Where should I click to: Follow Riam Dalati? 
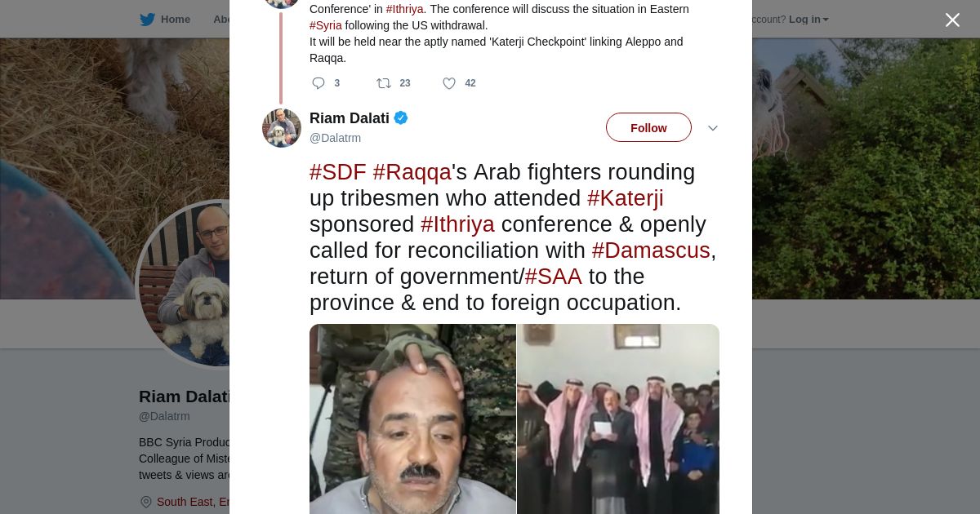pos(648,127)
